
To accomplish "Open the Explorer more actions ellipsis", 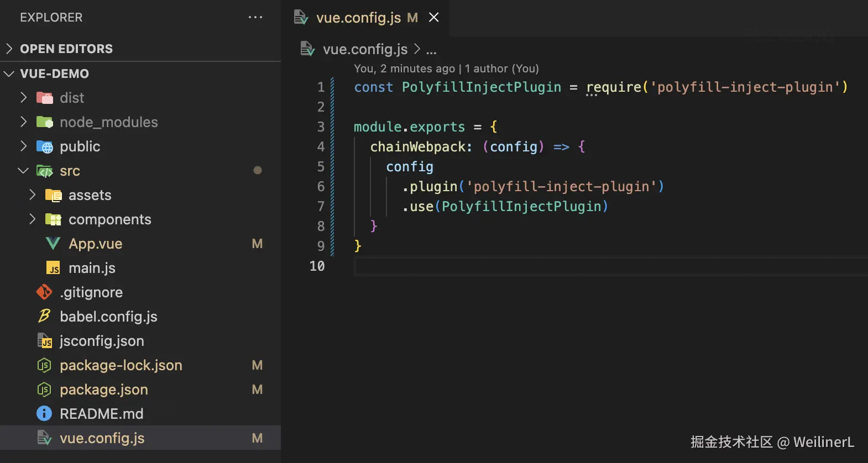I will coord(255,17).
